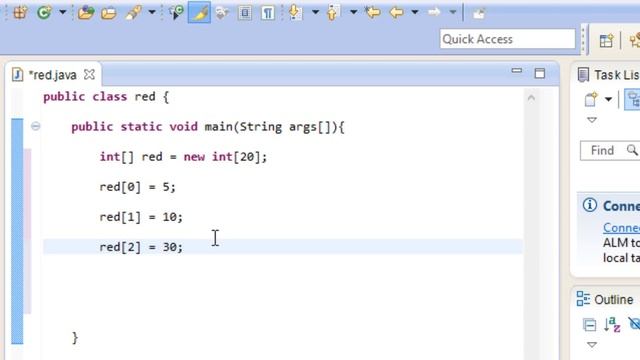Click the Previous Annotation arrow icon

coord(333,12)
